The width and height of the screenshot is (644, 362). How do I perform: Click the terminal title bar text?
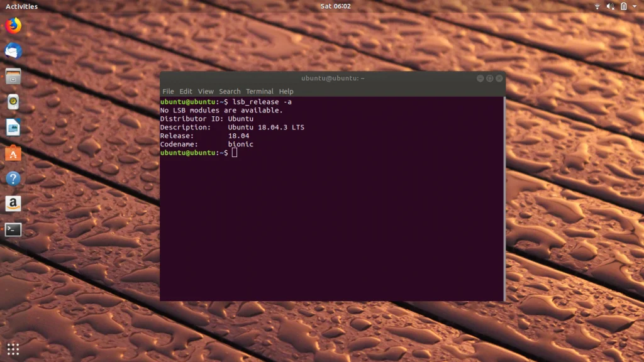pos(333,78)
